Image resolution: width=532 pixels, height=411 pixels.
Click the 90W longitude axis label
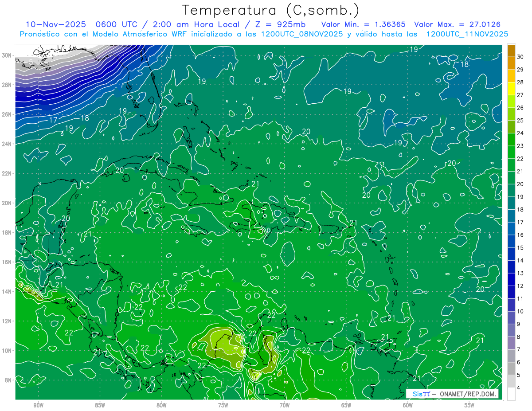(38, 405)
